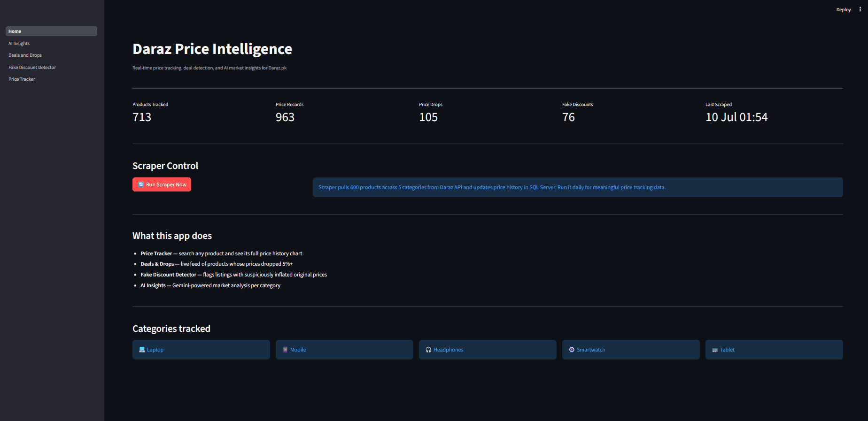Click the Deals & Drops bullet line
This screenshot has width=868, height=421.
(217, 264)
